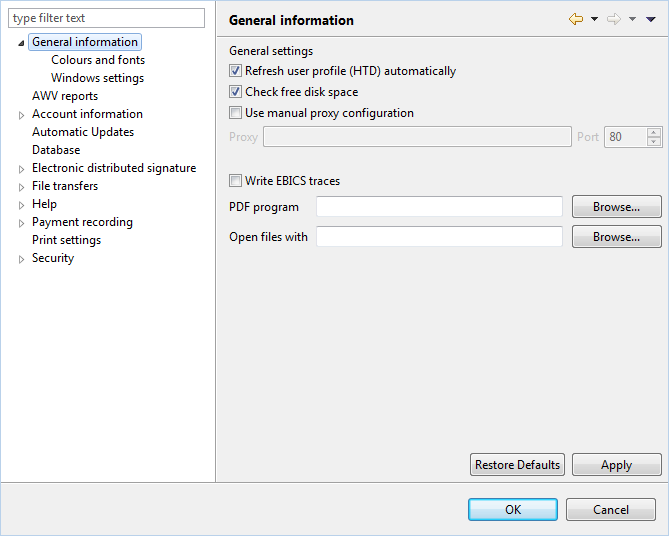This screenshot has width=669, height=536.
Task: Open the forward history dropdown arrow
Action: (x=632, y=19)
